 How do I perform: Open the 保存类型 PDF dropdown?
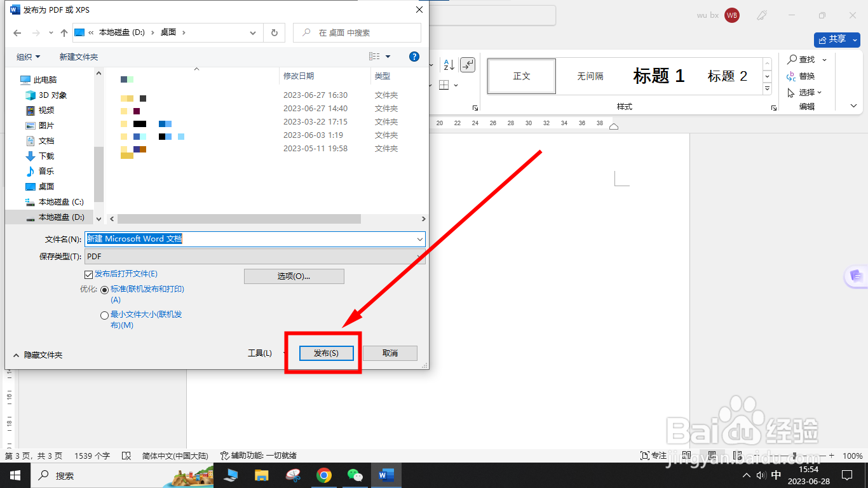[x=255, y=257]
